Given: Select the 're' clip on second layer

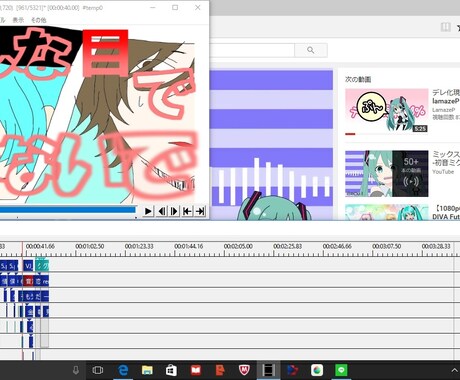Looking at the screenshot, I should click(x=46, y=281).
